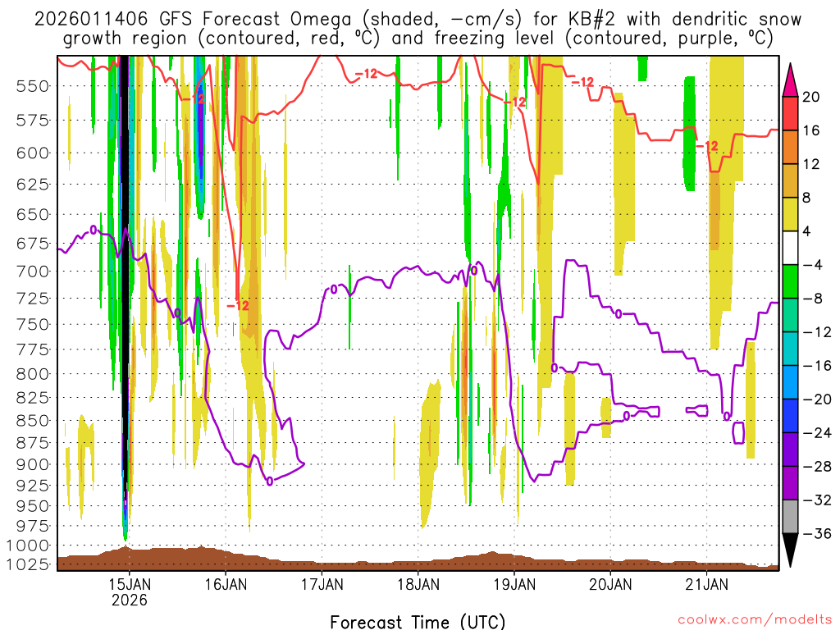The width and height of the screenshot is (840, 630).
Task: Click the chart title mentioning GFS Forecast Omega
Action: [418, 29]
